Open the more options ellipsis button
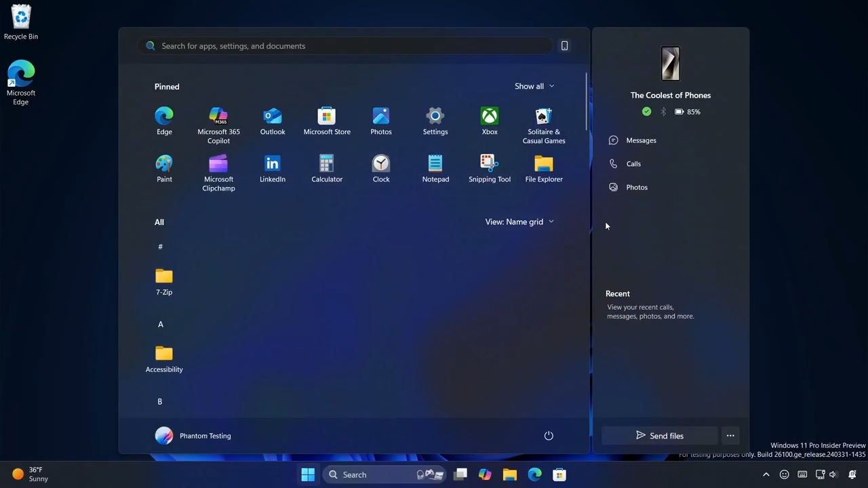The width and height of the screenshot is (868, 488). 730,436
